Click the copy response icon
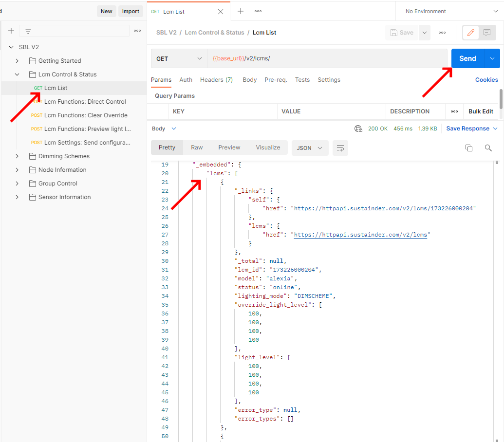504x442 pixels. click(x=469, y=148)
